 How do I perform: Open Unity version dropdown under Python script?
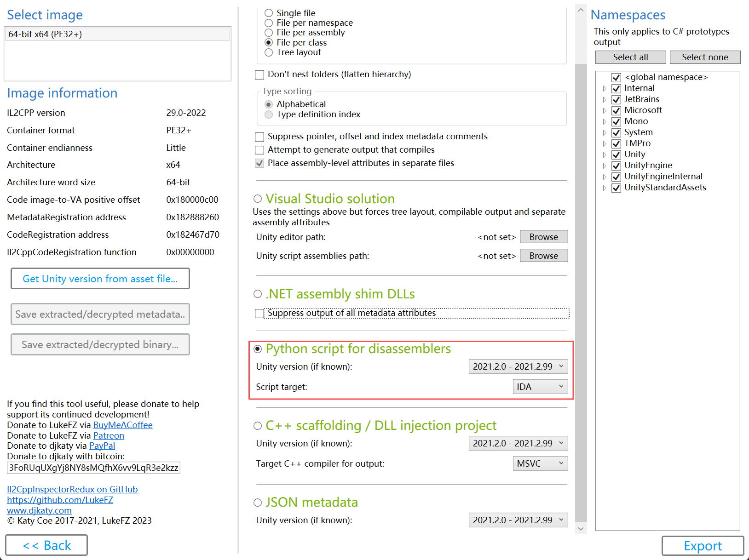tap(518, 366)
